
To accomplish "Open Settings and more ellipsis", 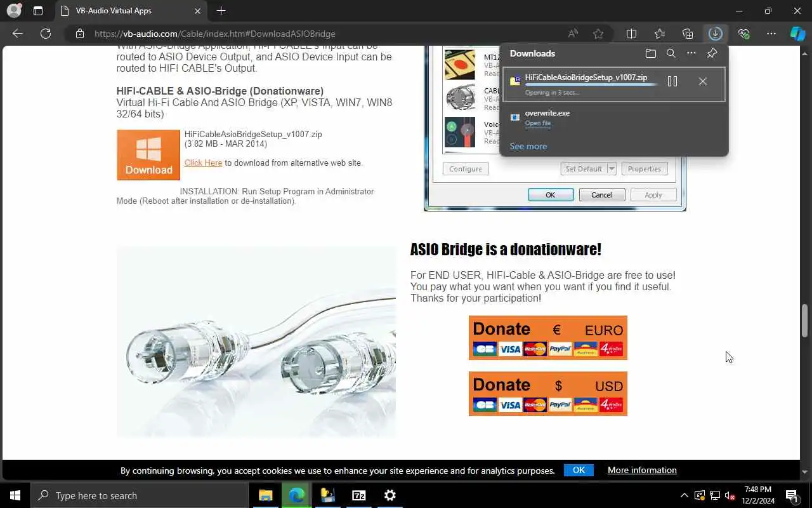I will coord(771,34).
